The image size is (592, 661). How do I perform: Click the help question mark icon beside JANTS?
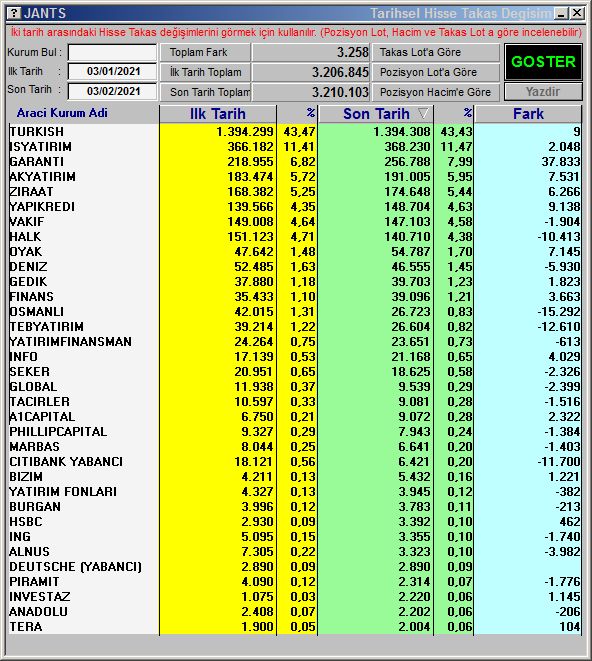pos(14,13)
